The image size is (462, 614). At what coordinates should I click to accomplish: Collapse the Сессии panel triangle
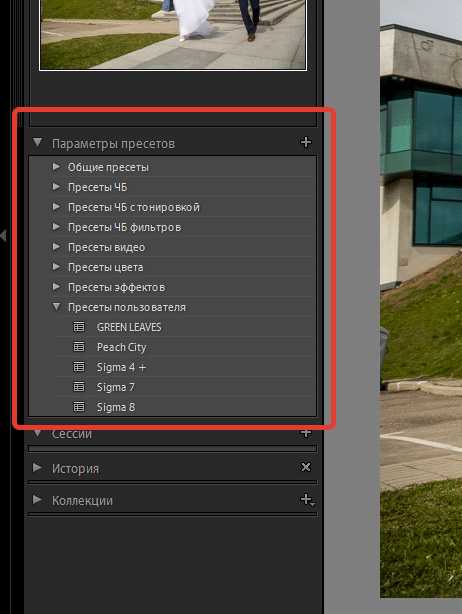click(x=38, y=433)
